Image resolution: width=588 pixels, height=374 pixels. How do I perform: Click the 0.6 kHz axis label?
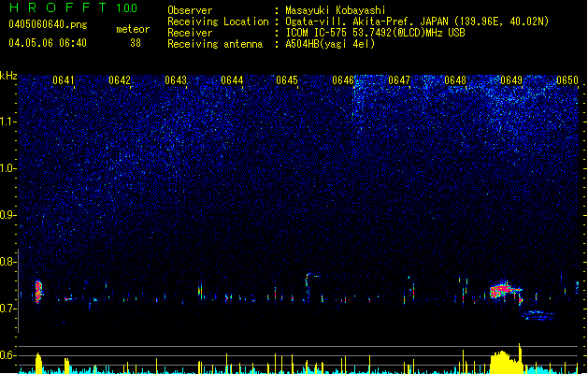(8, 355)
